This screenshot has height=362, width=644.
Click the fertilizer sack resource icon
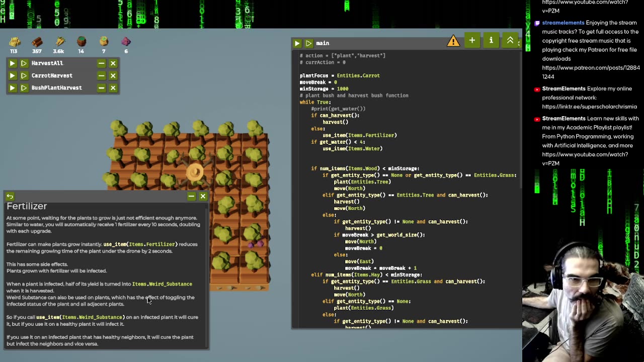click(104, 42)
